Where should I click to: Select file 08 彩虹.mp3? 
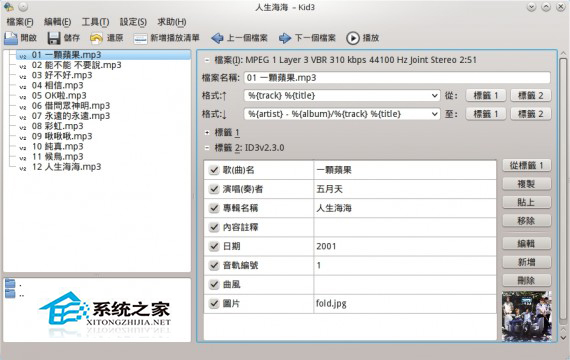57,126
